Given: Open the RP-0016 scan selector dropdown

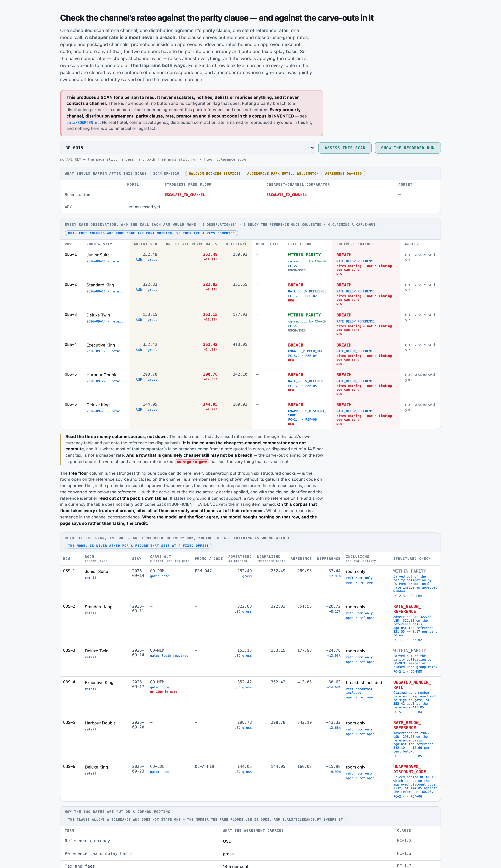Looking at the screenshot, I should coord(188,148).
